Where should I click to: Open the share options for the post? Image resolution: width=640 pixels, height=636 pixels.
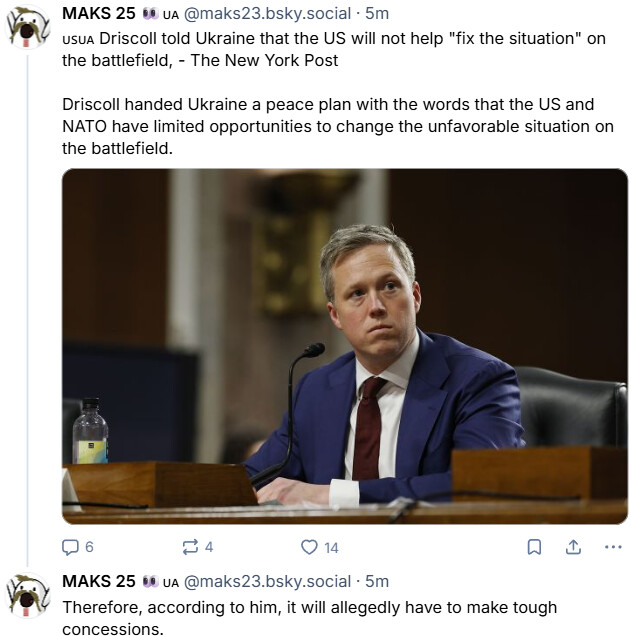[573, 547]
